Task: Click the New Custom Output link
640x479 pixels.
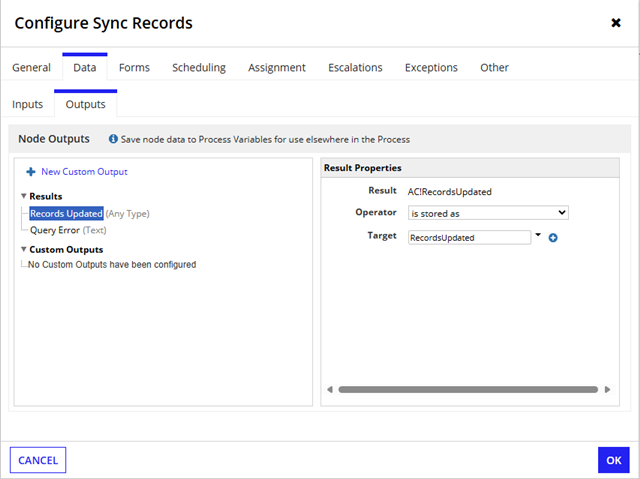Action: [x=84, y=172]
